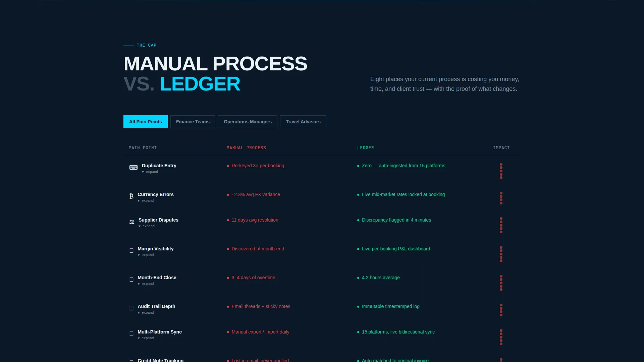Click the icon beside Audit Trail Depth

(x=131, y=308)
